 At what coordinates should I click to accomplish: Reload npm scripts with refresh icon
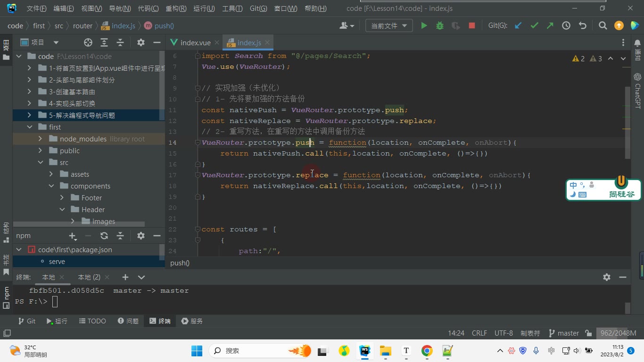[104, 236]
